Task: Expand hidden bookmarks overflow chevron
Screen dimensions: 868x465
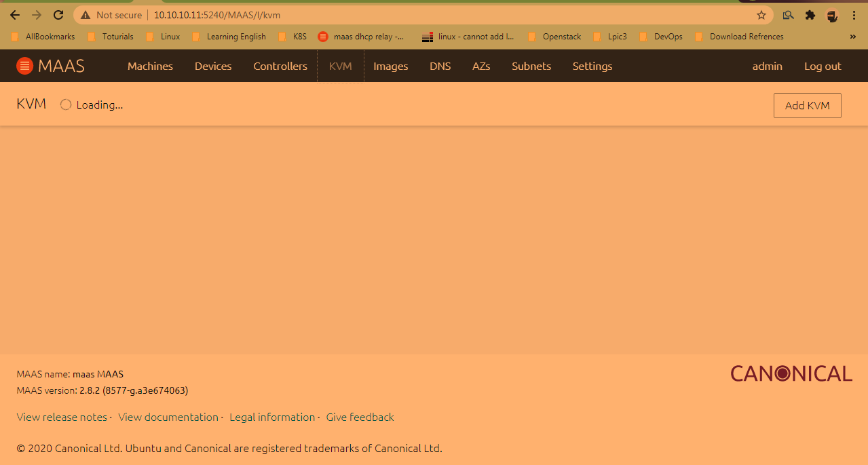Action: click(852, 37)
